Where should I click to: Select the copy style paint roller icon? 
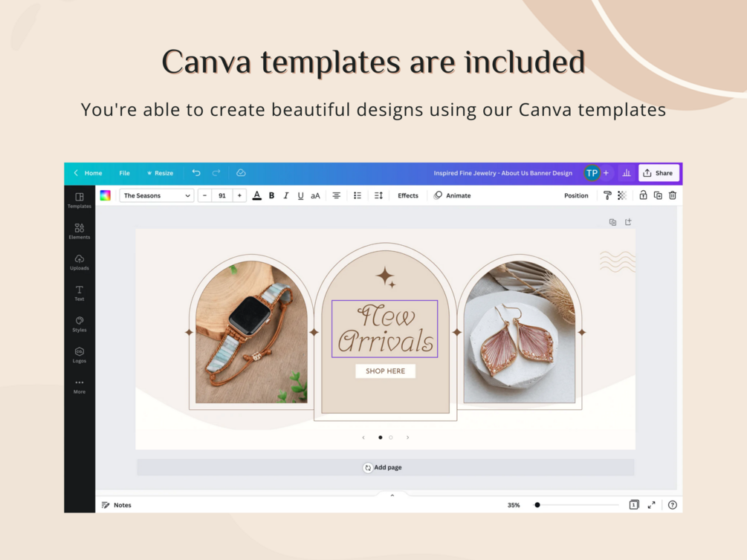click(x=607, y=195)
